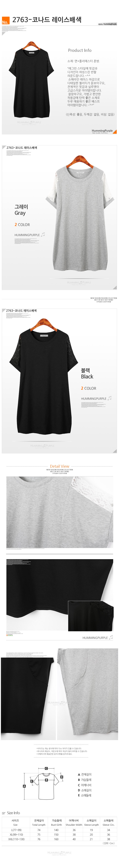Click the music note icon beside HUMMINGPURPLE under Black
The height and width of the screenshot is (868, 119).
pyautogui.click(x=110, y=398)
